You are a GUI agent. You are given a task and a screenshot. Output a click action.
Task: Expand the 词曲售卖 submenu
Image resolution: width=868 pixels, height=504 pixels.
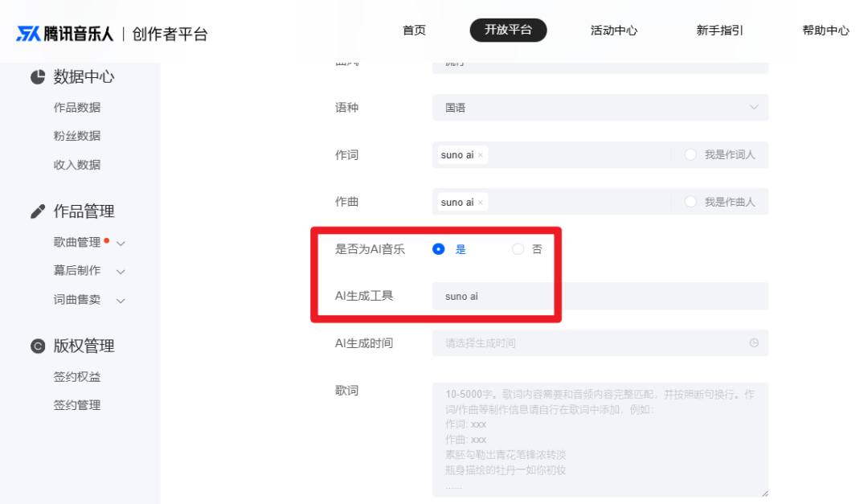click(121, 301)
